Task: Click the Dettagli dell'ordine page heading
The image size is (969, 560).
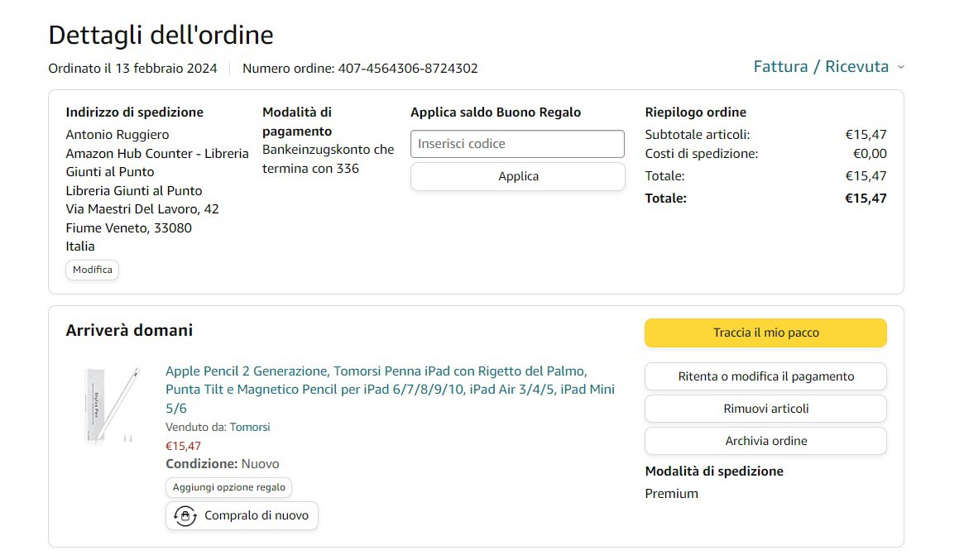Action: (x=161, y=36)
